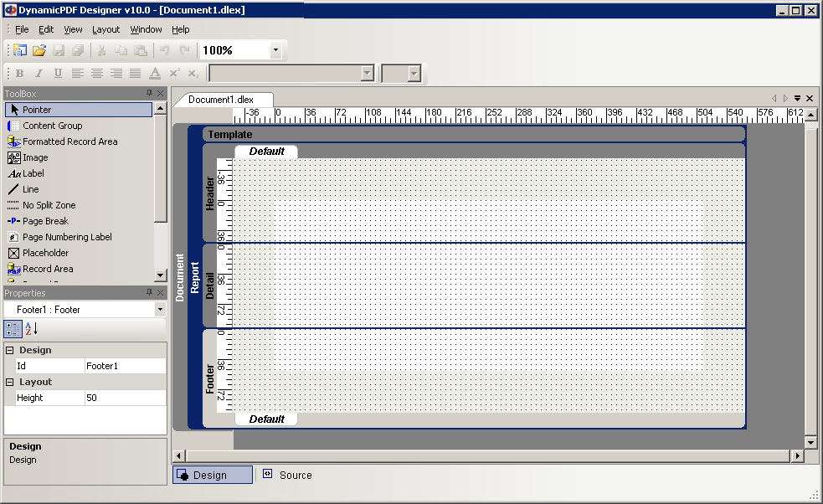This screenshot has height=504, width=823.
Task: Toggle italic formatting
Action: click(38, 74)
